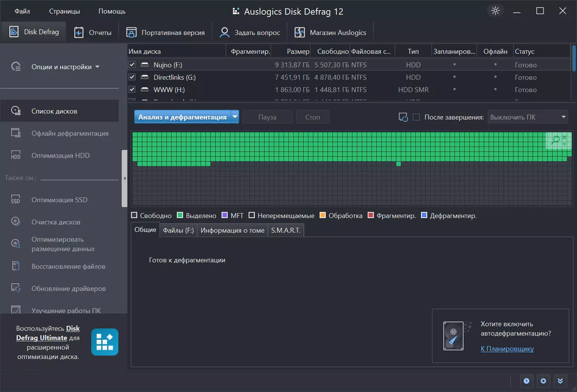Click the disk list vertical scrollbar
Screen dimensions: 577x392
point(574,58)
